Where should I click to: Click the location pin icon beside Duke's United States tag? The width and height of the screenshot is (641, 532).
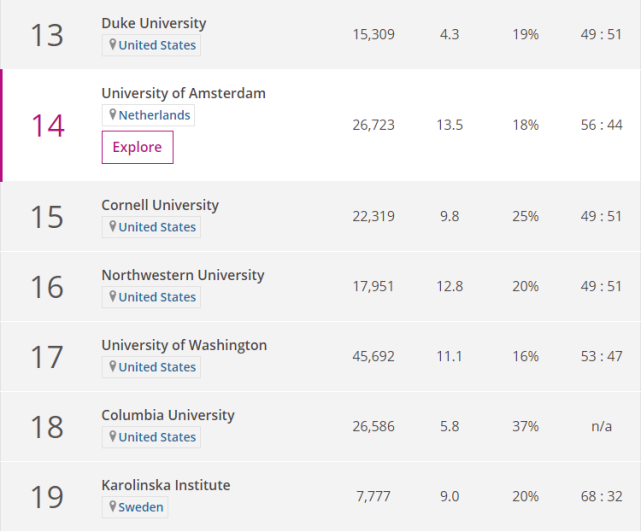pos(113,45)
